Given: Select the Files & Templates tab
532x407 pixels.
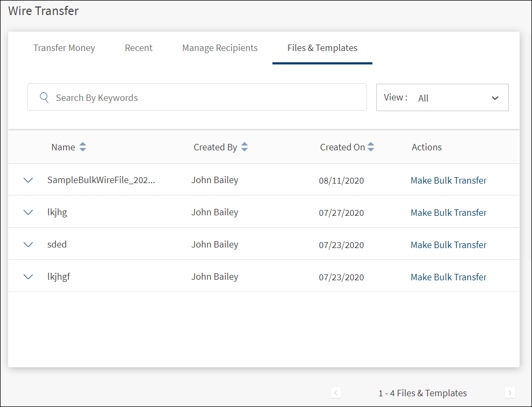Looking at the screenshot, I should coord(322,48).
